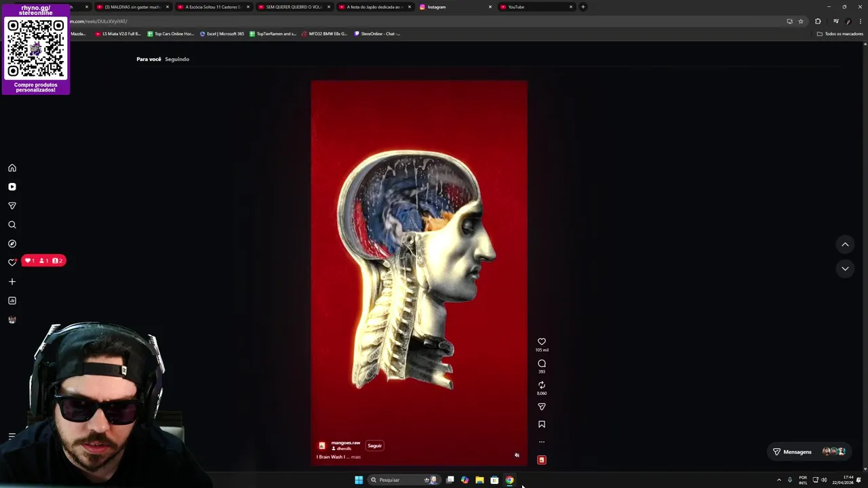Create new post with plus icon
This screenshot has width=868, height=488.
[x=12, y=282]
